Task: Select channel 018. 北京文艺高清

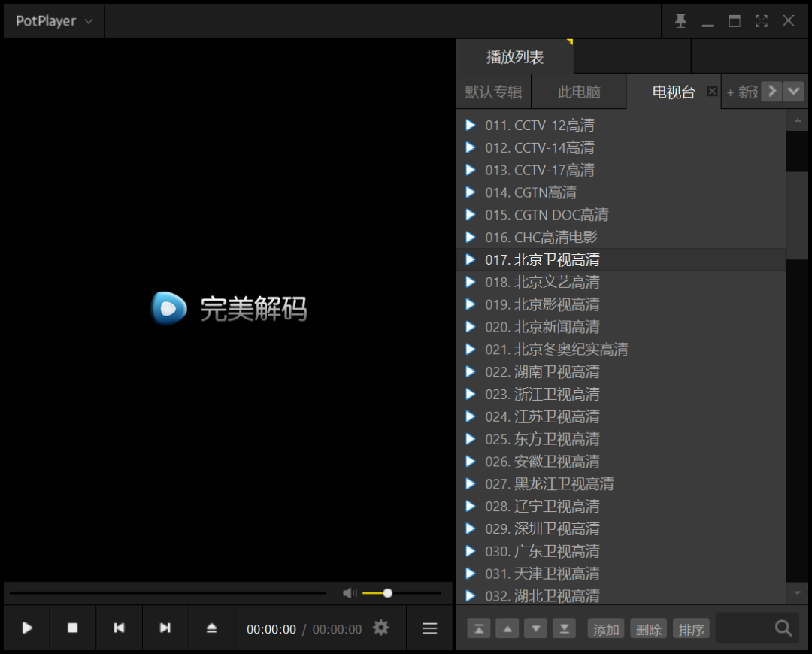Action: [x=622, y=282]
